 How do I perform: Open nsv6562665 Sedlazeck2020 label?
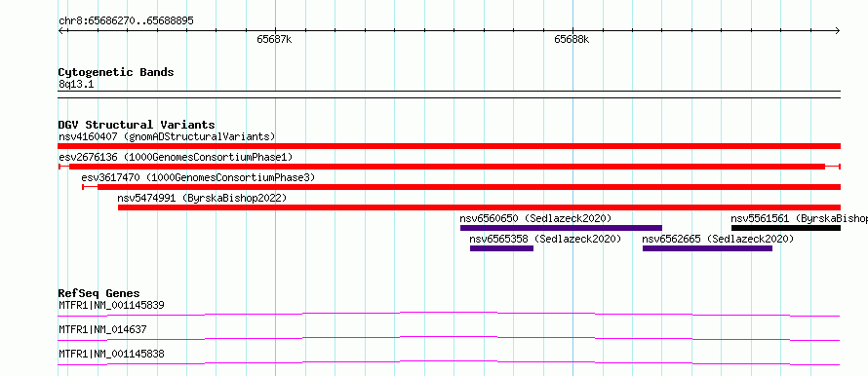click(718, 239)
